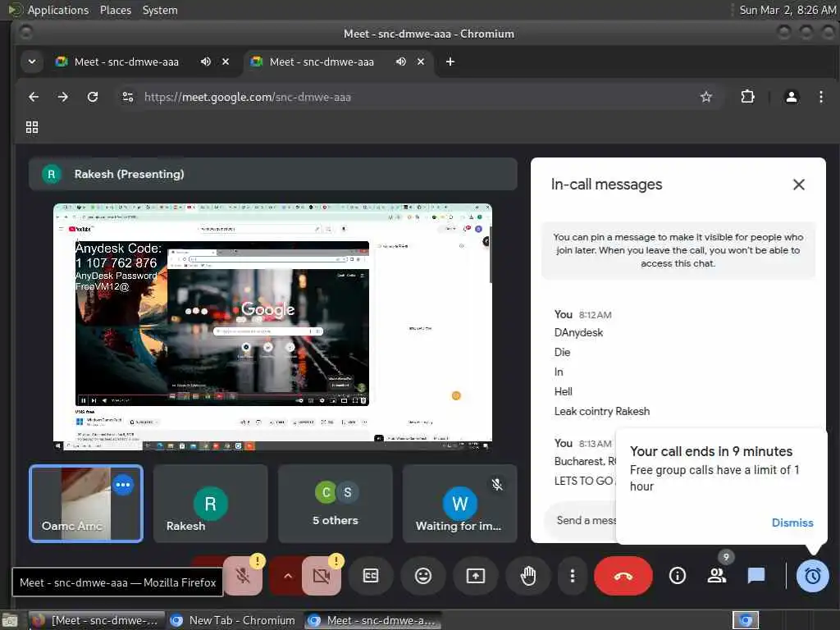Open the emoji reactions button
Image resolution: width=840 pixels, height=630 pixels.
pyautogui.click(x=423, y=576)
